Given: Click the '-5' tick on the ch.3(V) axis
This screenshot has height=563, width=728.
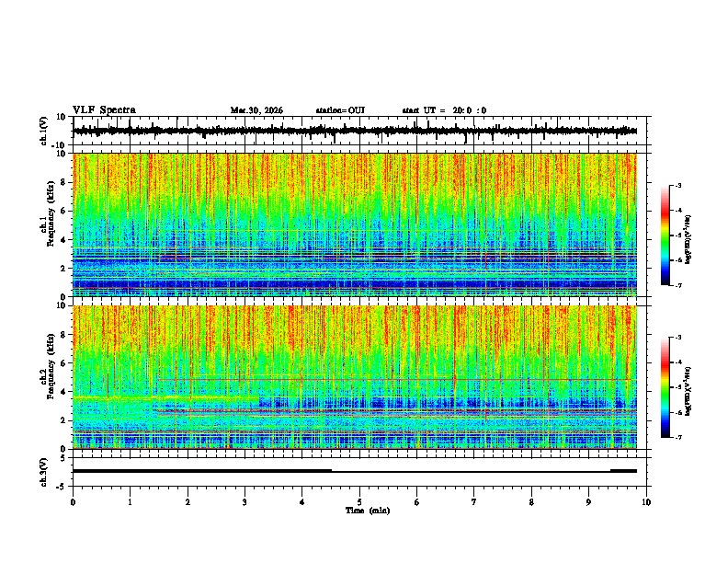Looking at the screenshot, I should coord(63,487).
